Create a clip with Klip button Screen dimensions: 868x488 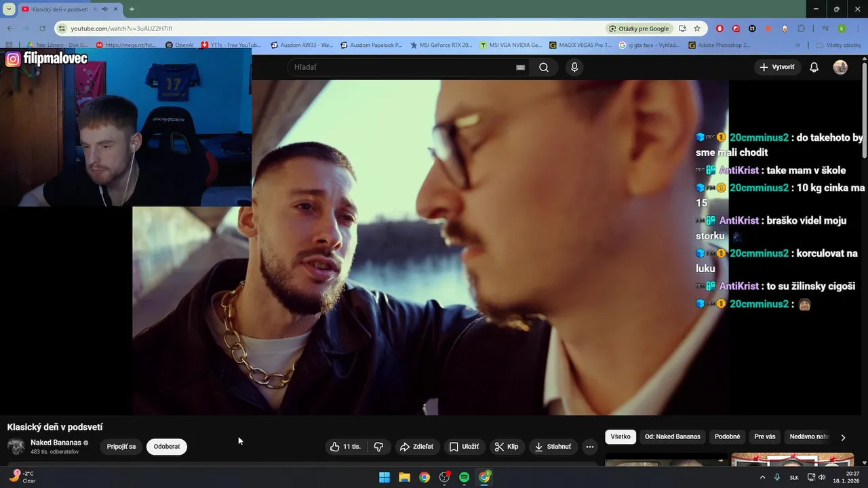tap(507, 447)
